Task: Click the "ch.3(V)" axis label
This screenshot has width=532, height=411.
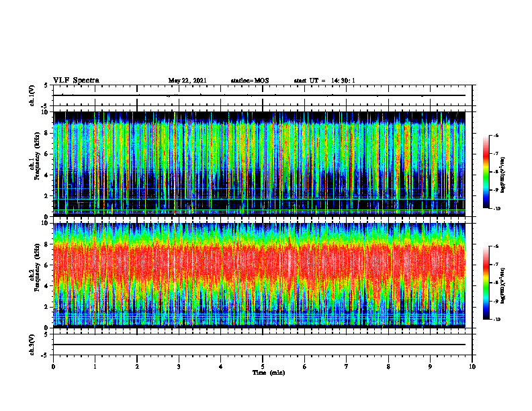Action: 32,345
